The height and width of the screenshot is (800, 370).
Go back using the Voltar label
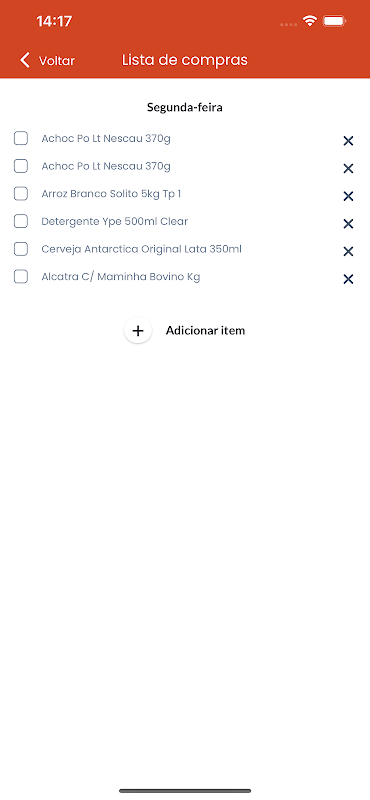coord(57,61)
